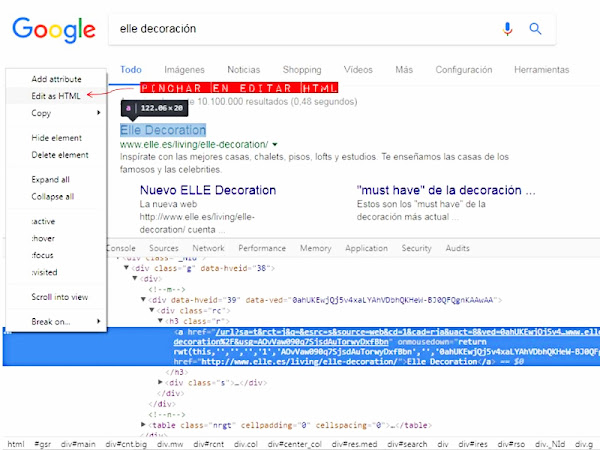
Task: Open the Nuevo ELLE Decoration sitelink
Action: coord(208,190)
